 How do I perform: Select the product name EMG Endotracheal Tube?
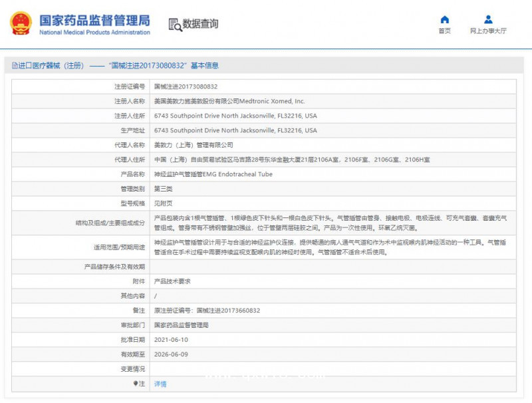click(x=213, y=174)
